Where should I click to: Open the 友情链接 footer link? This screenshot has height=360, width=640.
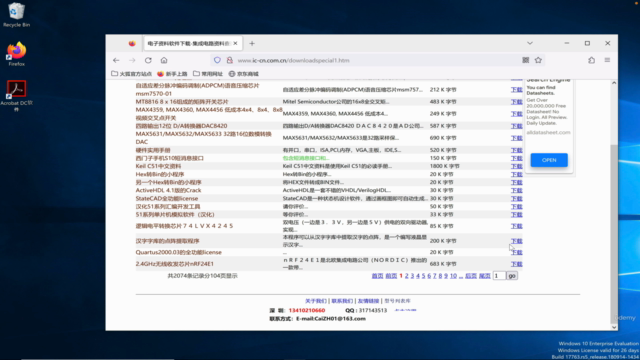click(368, 301)
